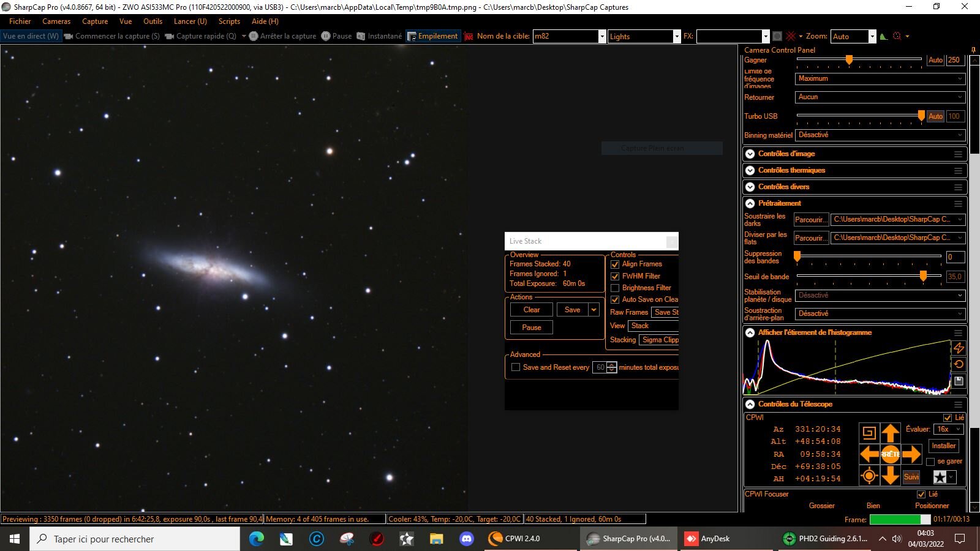980x551 pixels.
Task: Reset histogram stretch with circular arrow icon
Action: point(959,364)
